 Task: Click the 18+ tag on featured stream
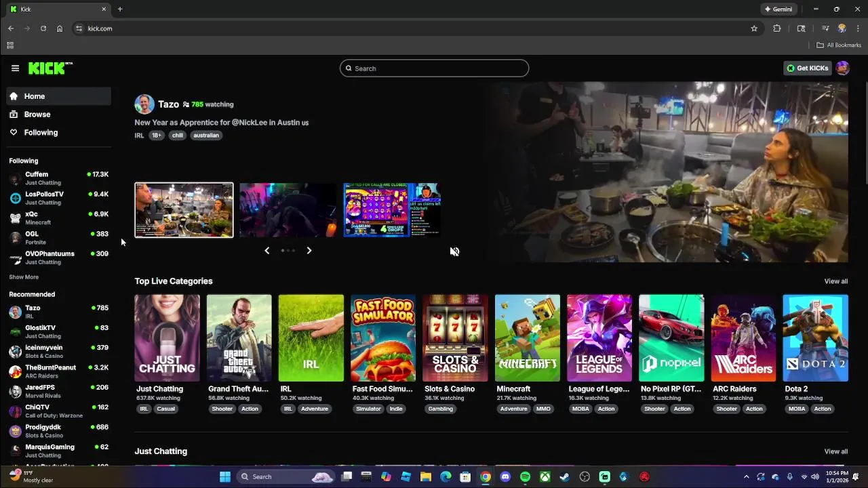coord(157,136)
